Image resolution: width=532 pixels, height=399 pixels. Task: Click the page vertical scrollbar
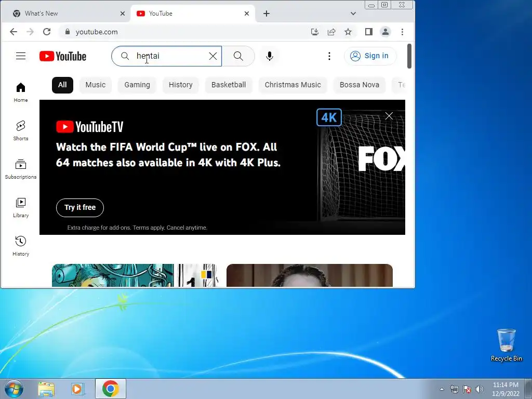(x=409, y=56)
